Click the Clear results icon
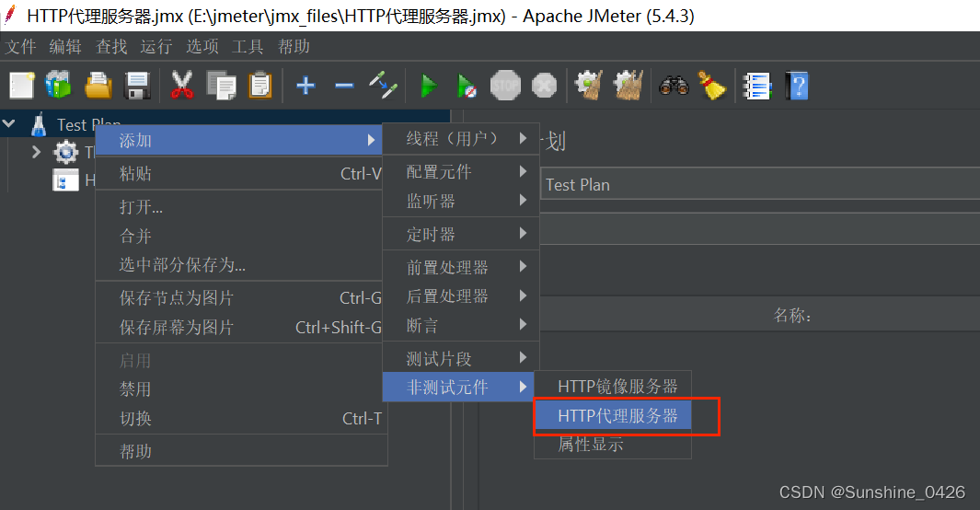Screen dimensions: 980x510 click(x=589, y=86)
